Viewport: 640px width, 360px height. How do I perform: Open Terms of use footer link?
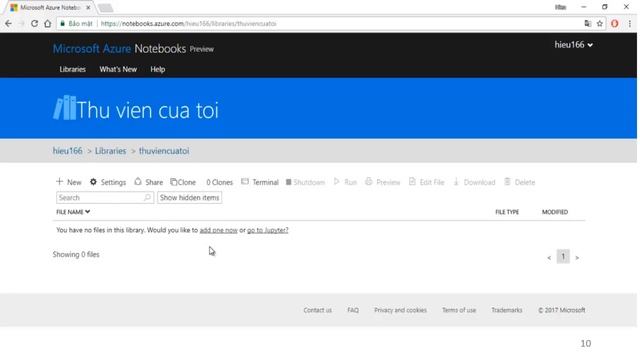[x=459, y=310]
